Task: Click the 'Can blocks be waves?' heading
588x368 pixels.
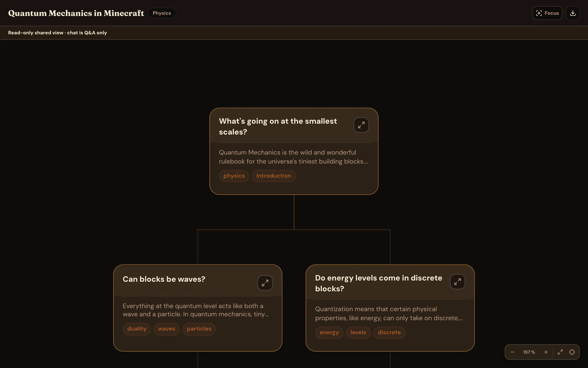Action: click(x=164, y=279)
